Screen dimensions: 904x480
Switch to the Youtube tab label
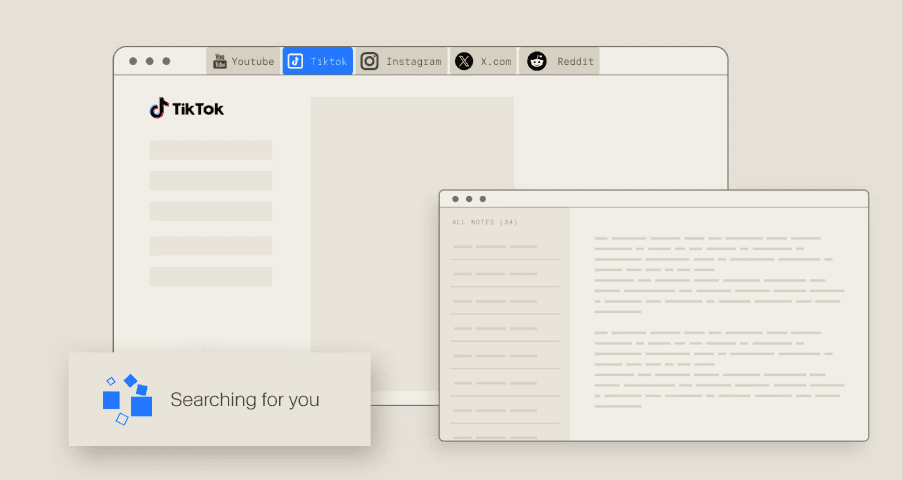[x=253, y=62]
